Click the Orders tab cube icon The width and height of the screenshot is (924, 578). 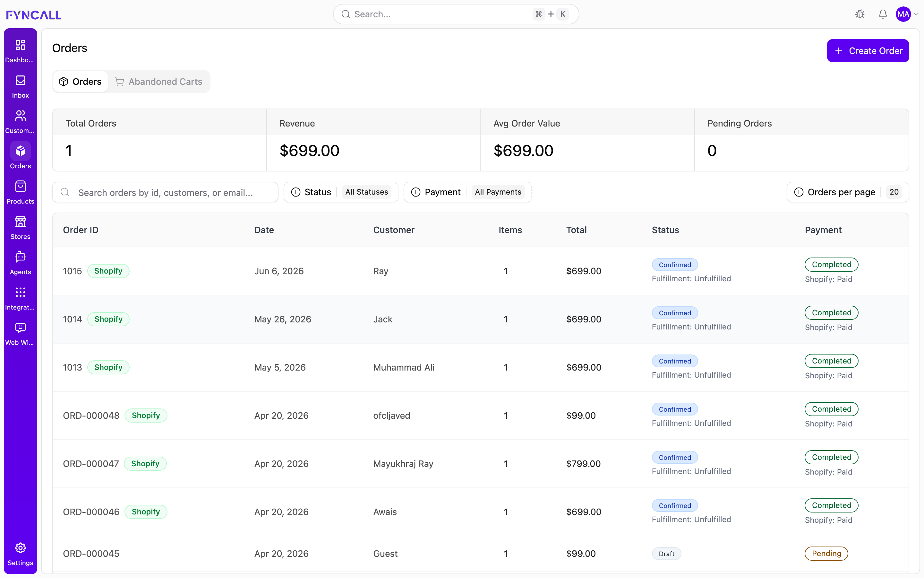(x=64, y=82)
